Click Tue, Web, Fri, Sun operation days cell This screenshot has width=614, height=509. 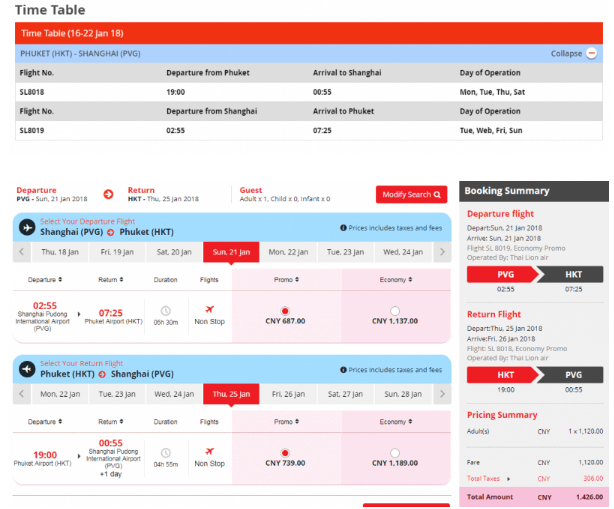(x=491, y=130)
